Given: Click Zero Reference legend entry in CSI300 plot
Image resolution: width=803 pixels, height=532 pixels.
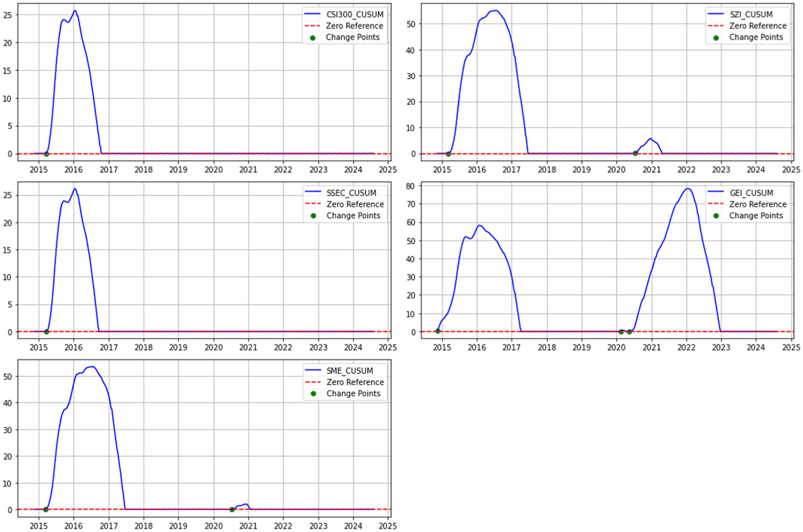Looking at the screenshot, I should pyautogui.click(x=344, y=26).
